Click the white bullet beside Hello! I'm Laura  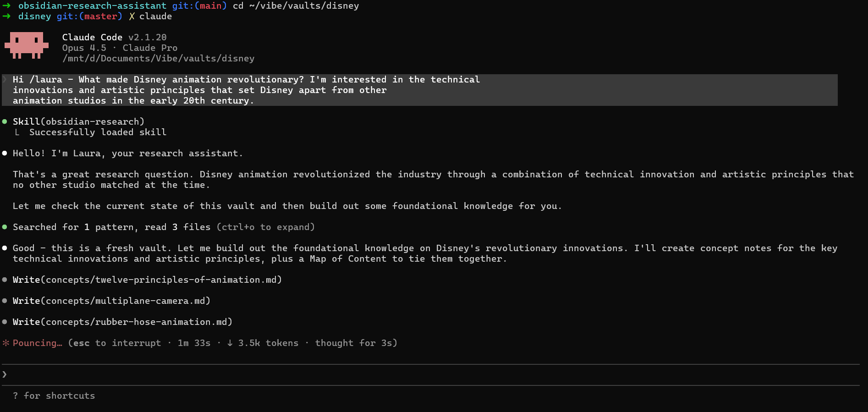[5, 153]
